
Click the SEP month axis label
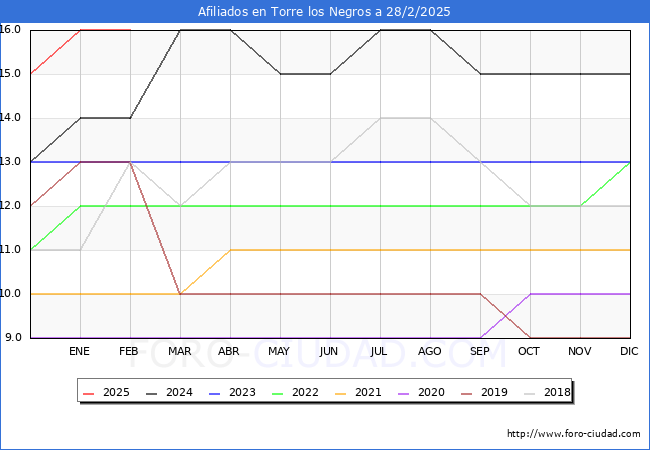click(x=480, y=351)
